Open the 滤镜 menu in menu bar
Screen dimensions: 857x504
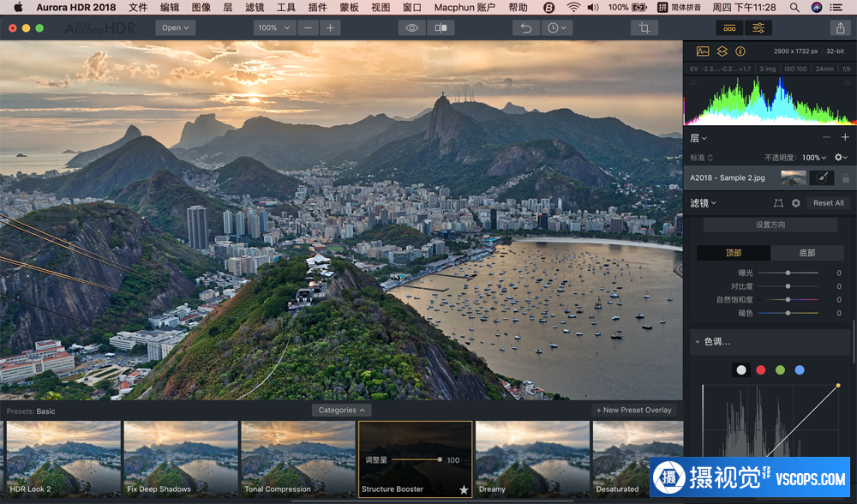coord(255,7)
